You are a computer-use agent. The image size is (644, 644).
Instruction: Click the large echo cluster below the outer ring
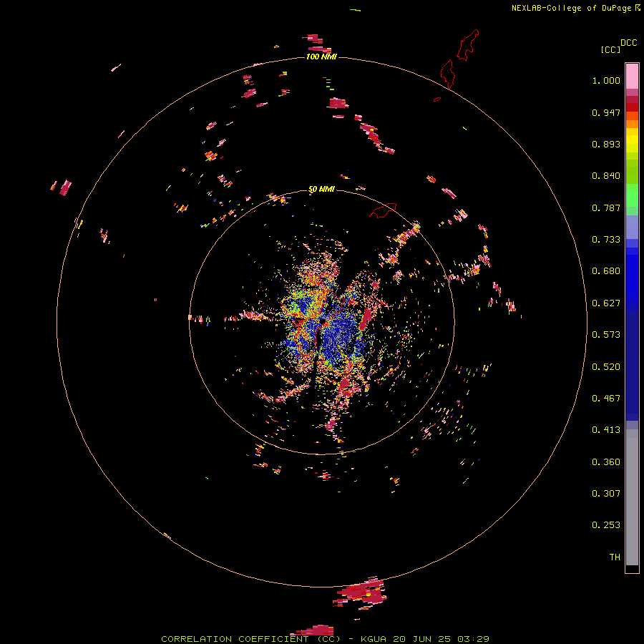tap(360, 593)
